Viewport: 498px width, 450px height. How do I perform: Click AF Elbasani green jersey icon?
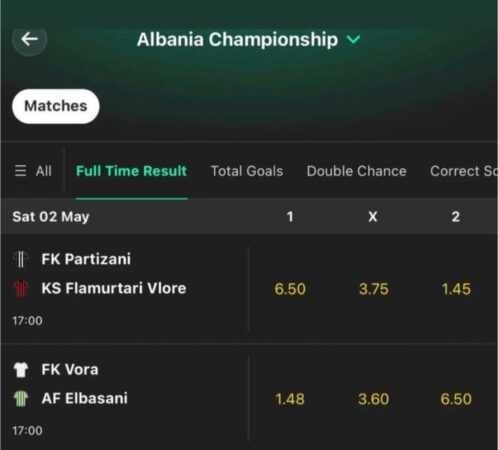click(21, 399)
